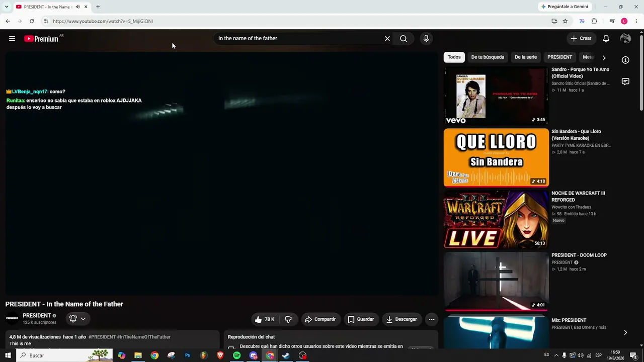644x362 pixels.
Task: Open 'Sandro - Porque Yo Te Amo' title
Action: pyautogui.click(x=581, y=73)
